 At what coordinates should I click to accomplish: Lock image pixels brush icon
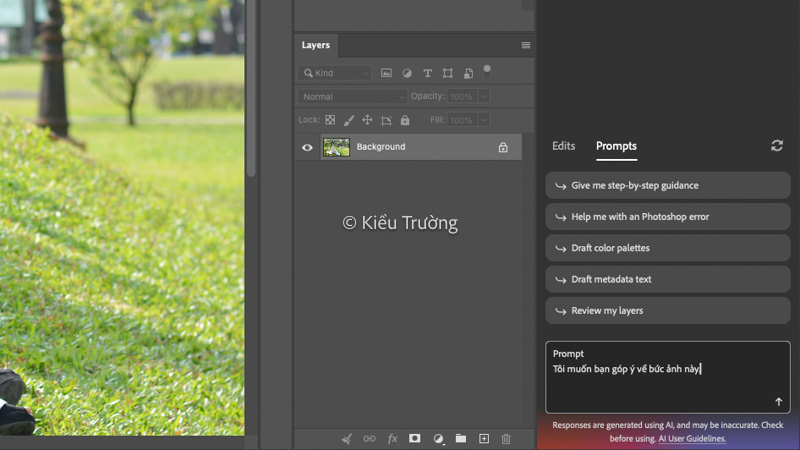(x=349, y=120)
